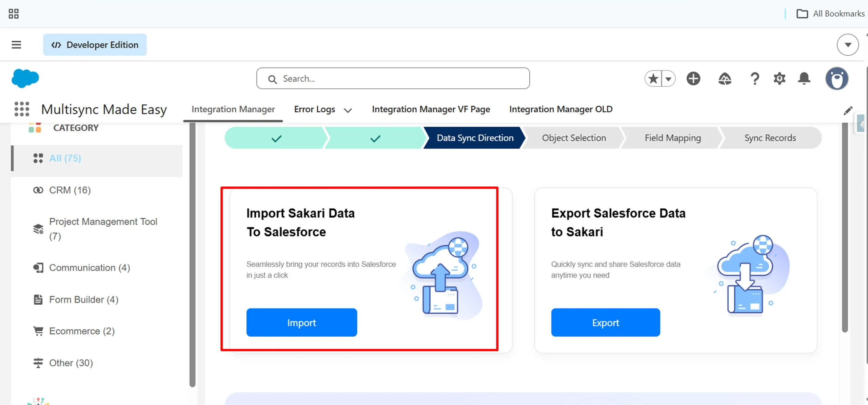Click the CATEGORY heading text
This screenshot has width=868, height=405.
76,128
